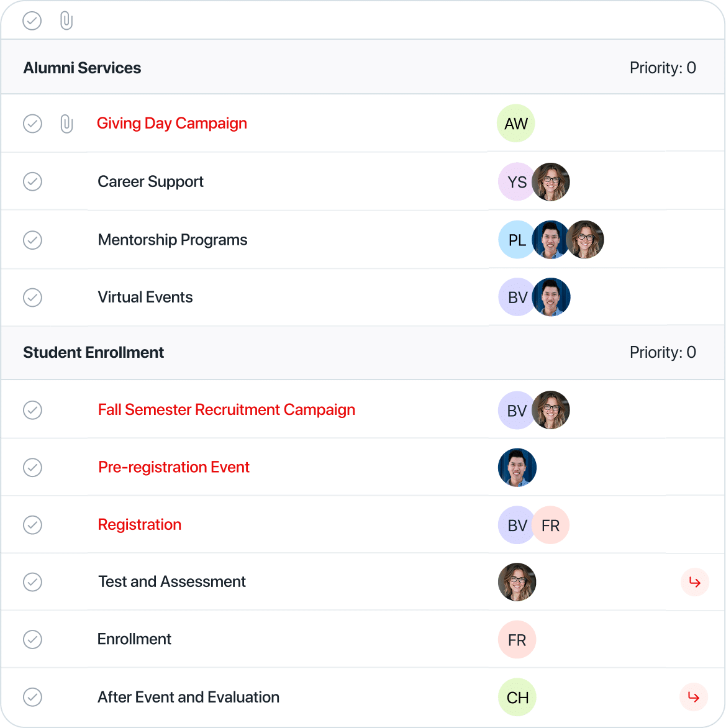Open the Priority value for Alumni Services
The image size is (726, 728).
663,68
